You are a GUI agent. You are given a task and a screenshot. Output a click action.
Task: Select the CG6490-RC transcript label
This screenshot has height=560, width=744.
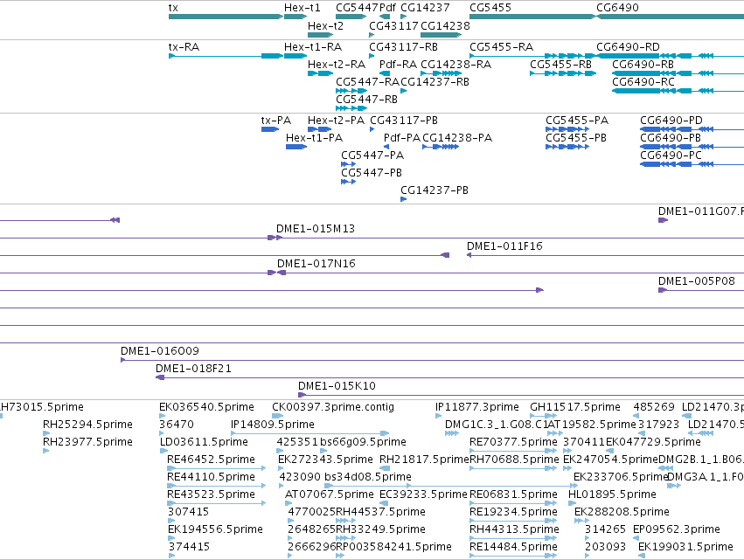[643, 82]
